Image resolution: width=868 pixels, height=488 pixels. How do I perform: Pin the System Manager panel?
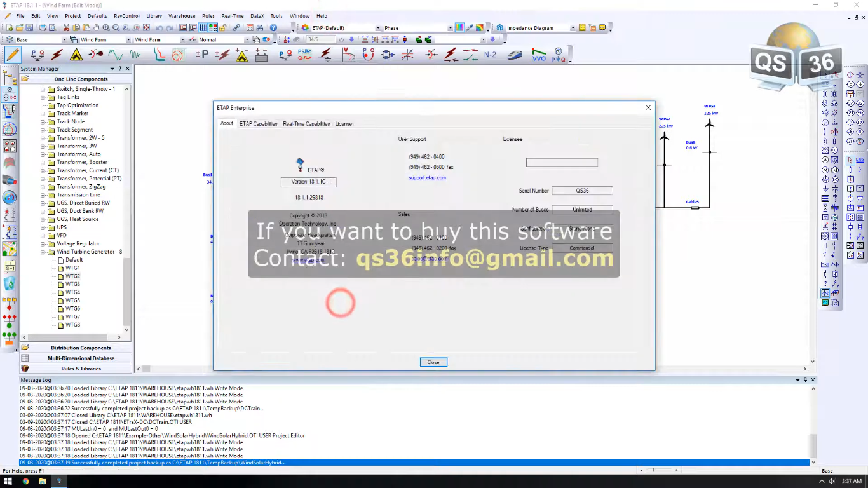pos(120,69)
